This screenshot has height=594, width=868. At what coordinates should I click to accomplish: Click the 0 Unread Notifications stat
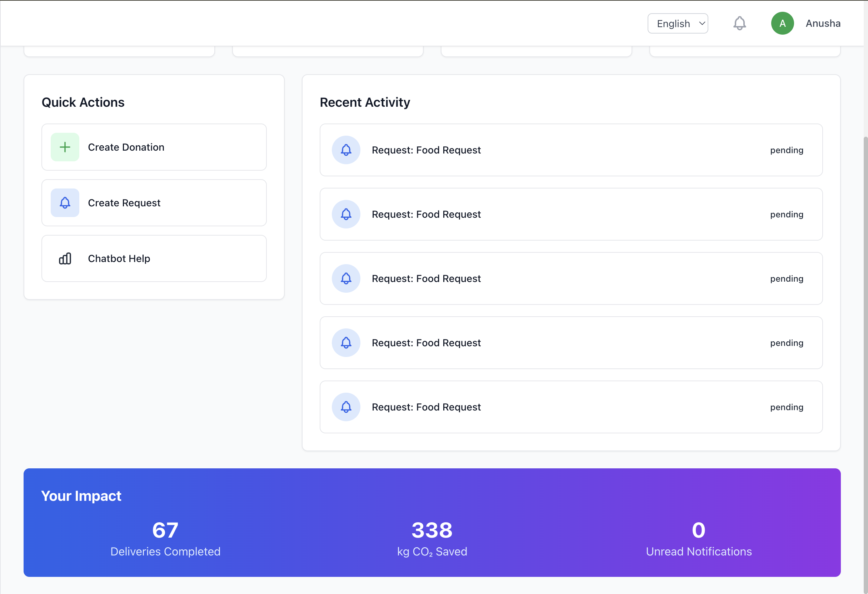click(698, 538)
